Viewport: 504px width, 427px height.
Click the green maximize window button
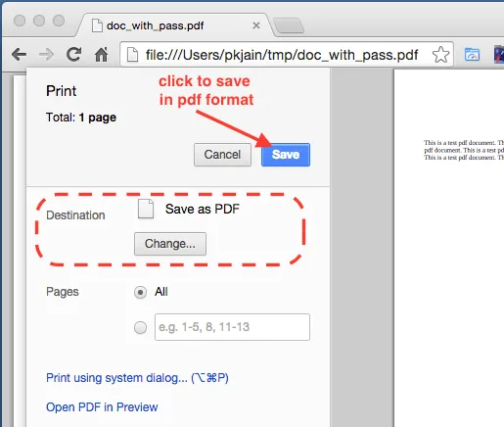(59, 21)
